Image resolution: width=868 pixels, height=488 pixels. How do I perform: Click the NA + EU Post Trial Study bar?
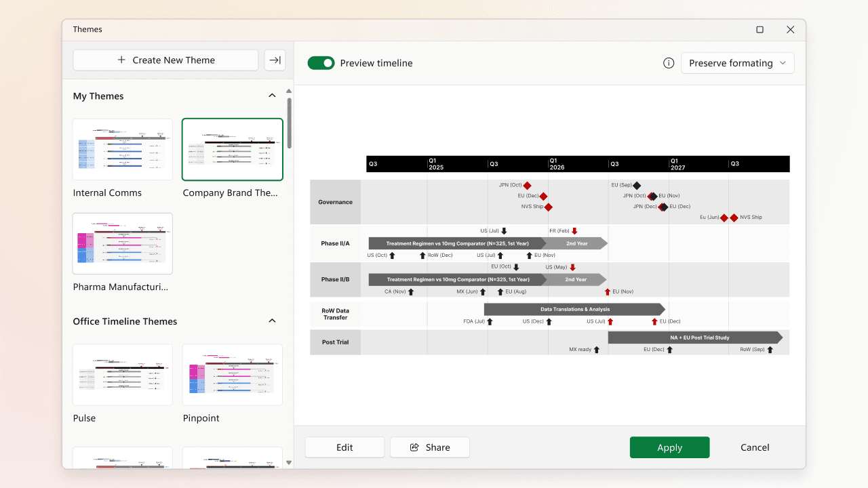(x=695, y=338)
